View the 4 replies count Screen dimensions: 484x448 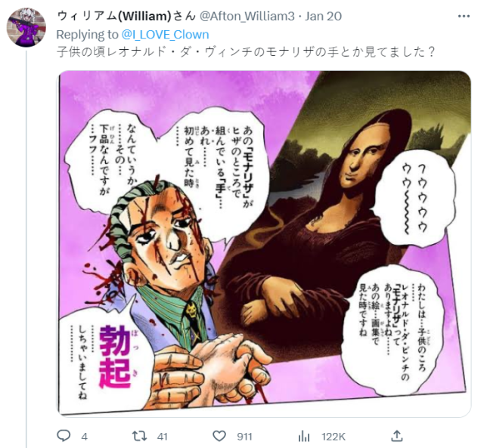84,437
